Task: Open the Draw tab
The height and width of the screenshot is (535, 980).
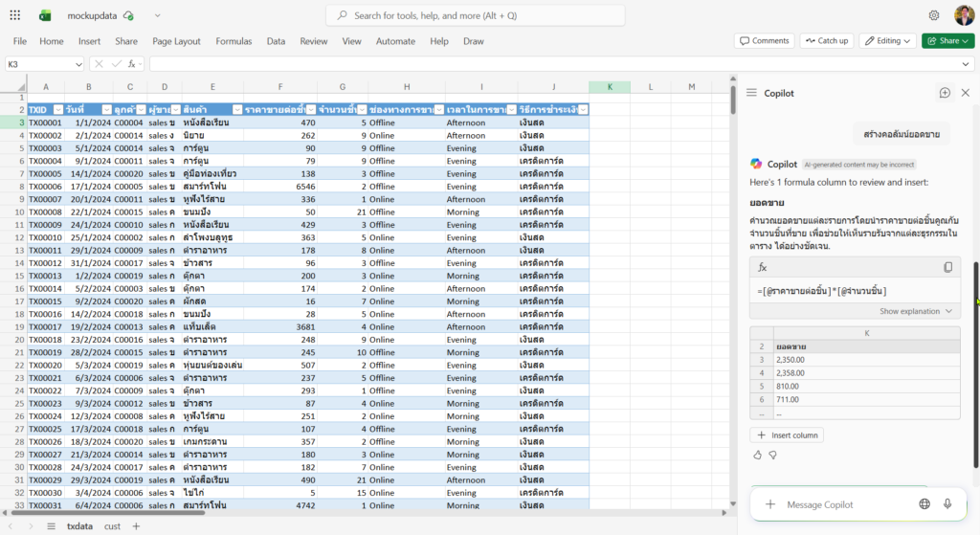Action: [x=473, y=41]
